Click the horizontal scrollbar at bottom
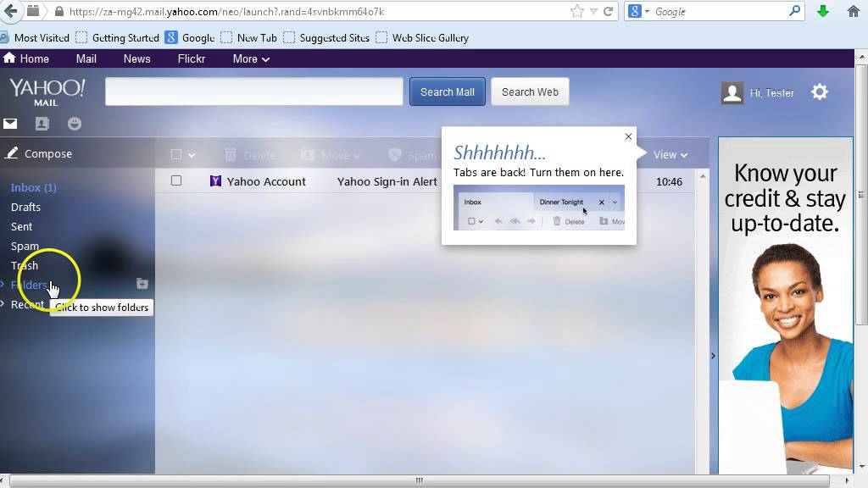The image size is (868, 488). 419,480
